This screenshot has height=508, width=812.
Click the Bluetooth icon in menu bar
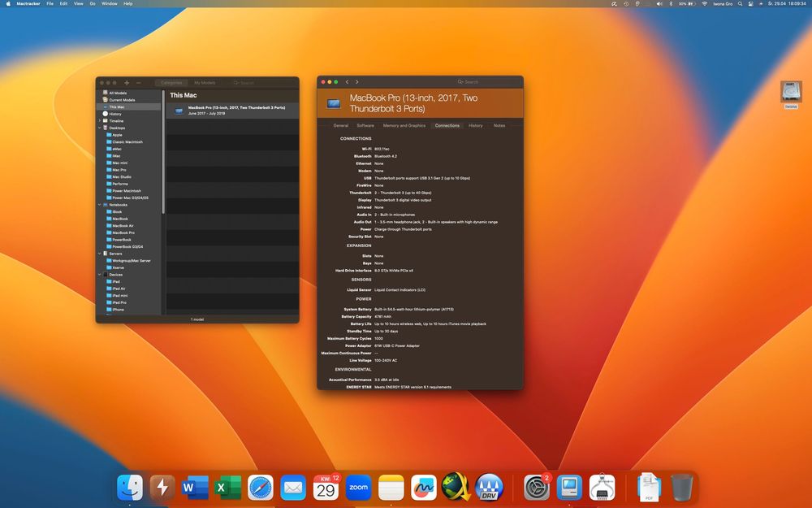670,3
